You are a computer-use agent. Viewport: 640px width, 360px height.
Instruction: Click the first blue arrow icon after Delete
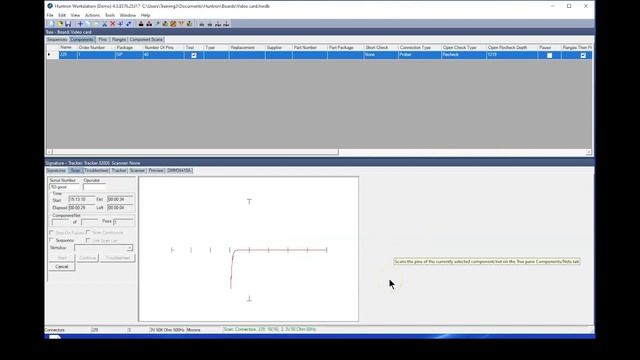coord(120,24)
